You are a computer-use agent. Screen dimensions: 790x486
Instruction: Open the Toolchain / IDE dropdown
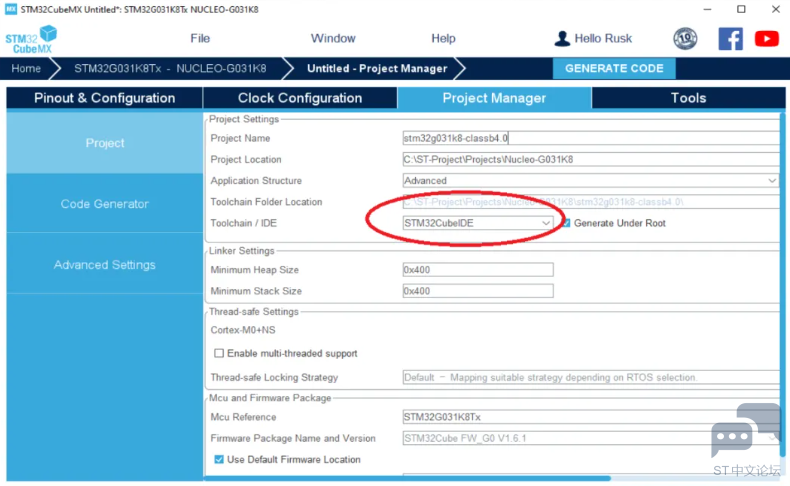point(477,223)
